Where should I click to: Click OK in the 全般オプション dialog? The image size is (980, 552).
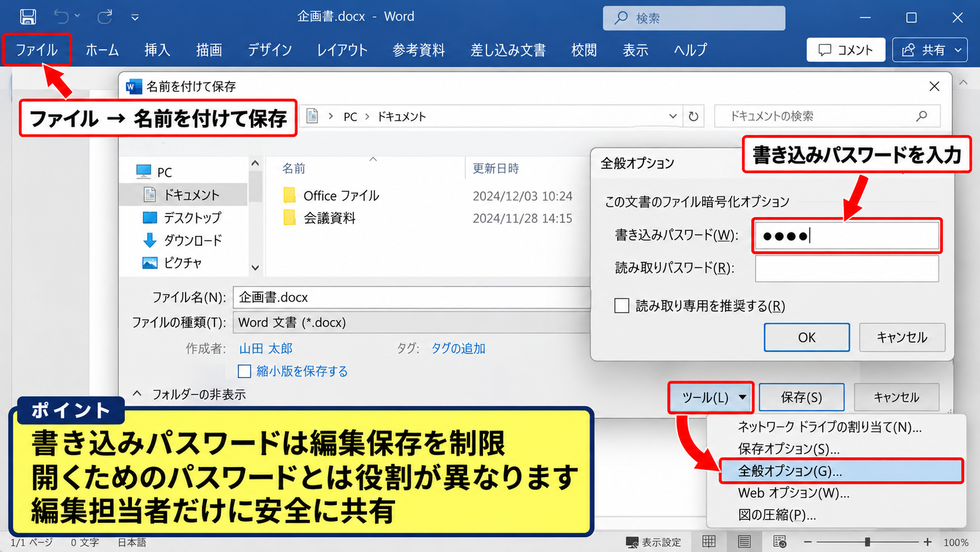[807, 337]
